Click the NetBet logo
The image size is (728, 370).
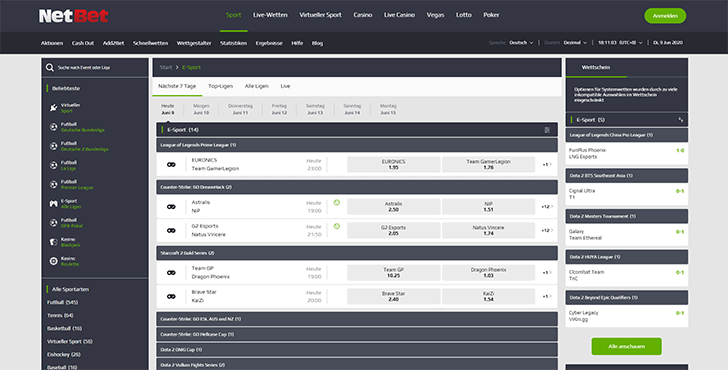[73, 16]
